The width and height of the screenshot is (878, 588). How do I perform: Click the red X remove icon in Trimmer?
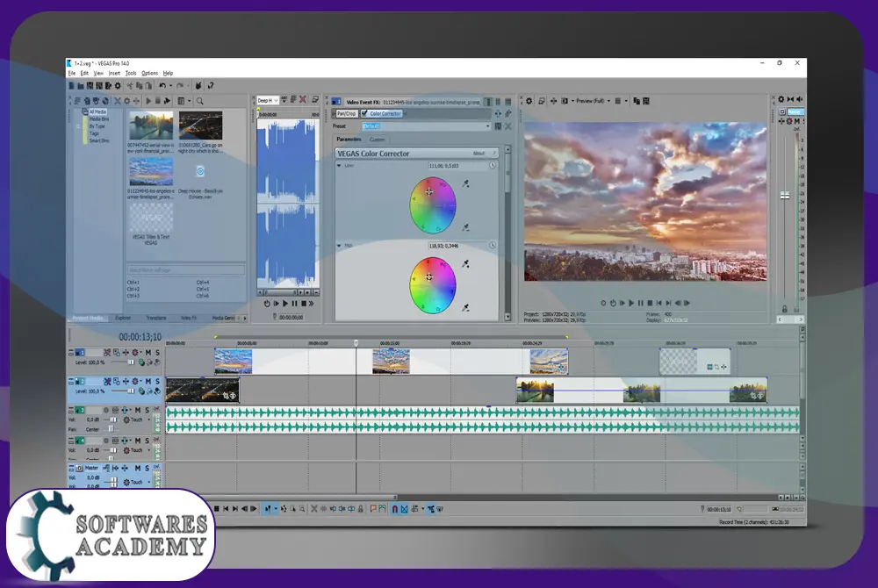pos(303,99)
